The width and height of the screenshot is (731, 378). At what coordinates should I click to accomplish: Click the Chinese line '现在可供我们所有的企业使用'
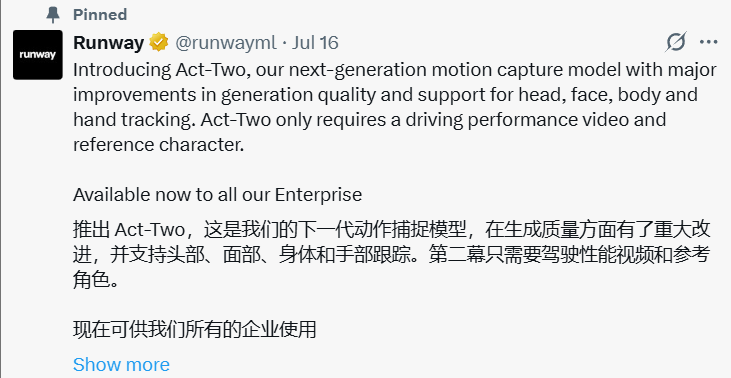pyautogui.click(x=195, y=330)
